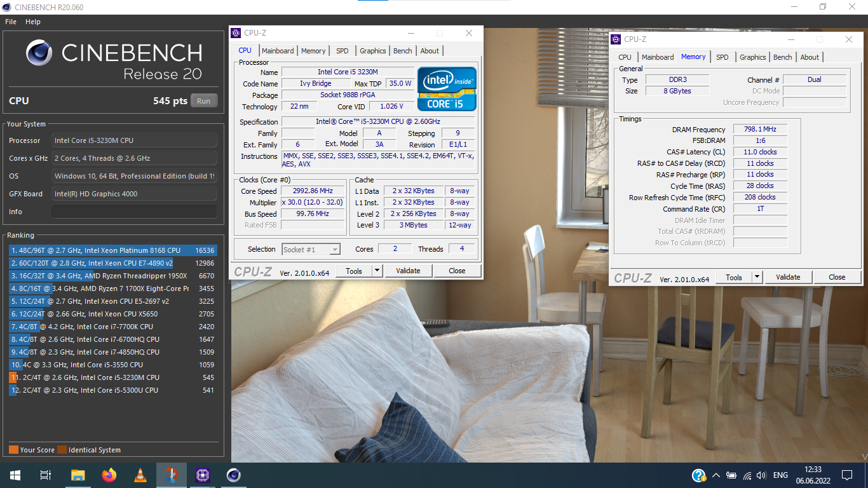Click the orange Your Score legend swatch
The width and height of the screenshot is (868, 488).
coord(13,450)
